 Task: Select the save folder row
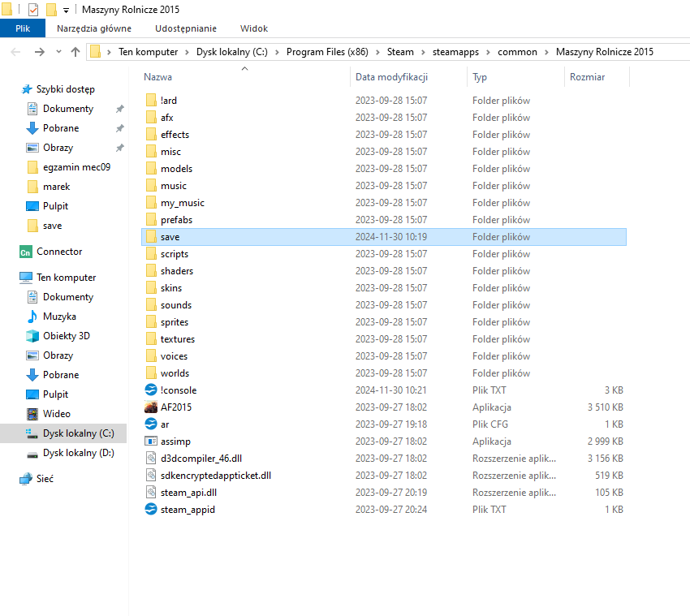[x=384, y=237]
